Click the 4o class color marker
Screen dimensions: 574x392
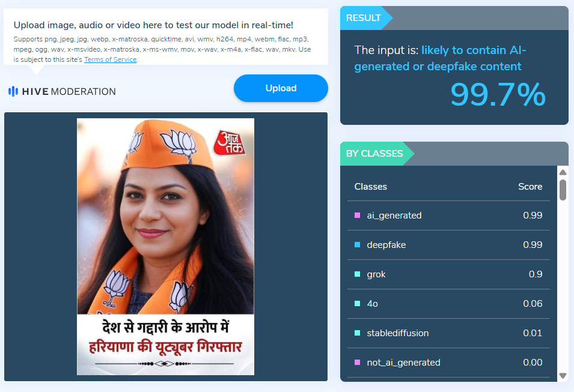[357, 304]
